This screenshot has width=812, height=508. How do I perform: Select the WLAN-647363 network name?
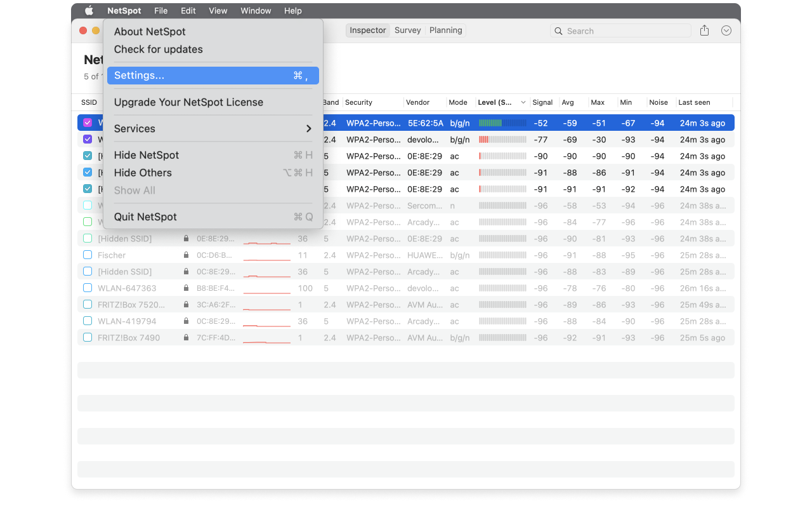click(127, 288)
